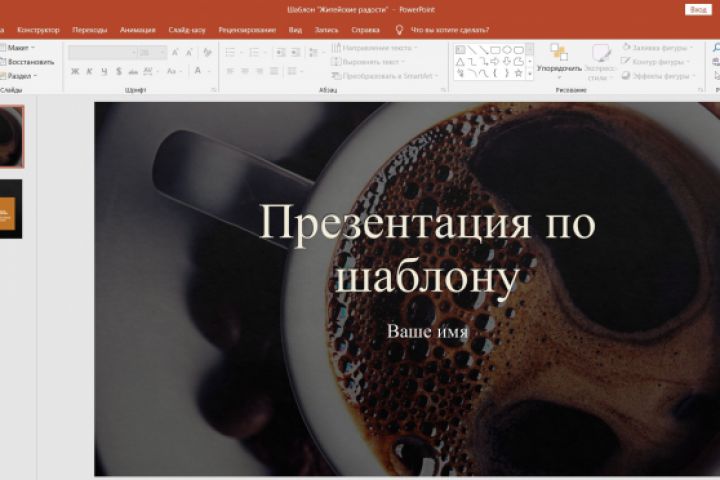Justify the paragraph text
The height and width of the screenshot is (480, 720).
click(274, 71)
